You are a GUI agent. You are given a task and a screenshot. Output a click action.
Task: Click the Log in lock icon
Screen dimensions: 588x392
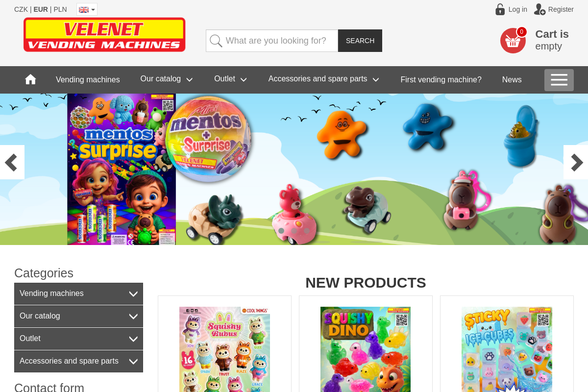(x=500, y=9)
